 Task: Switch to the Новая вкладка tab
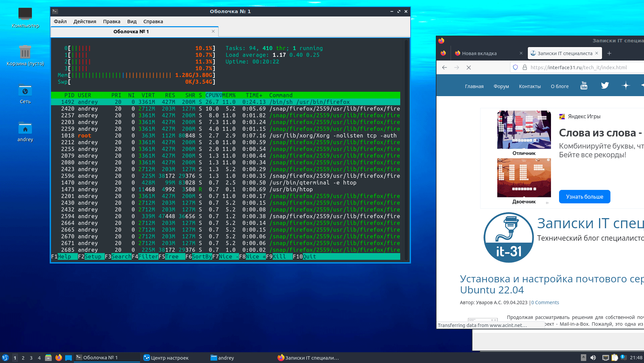coord(479,53)
